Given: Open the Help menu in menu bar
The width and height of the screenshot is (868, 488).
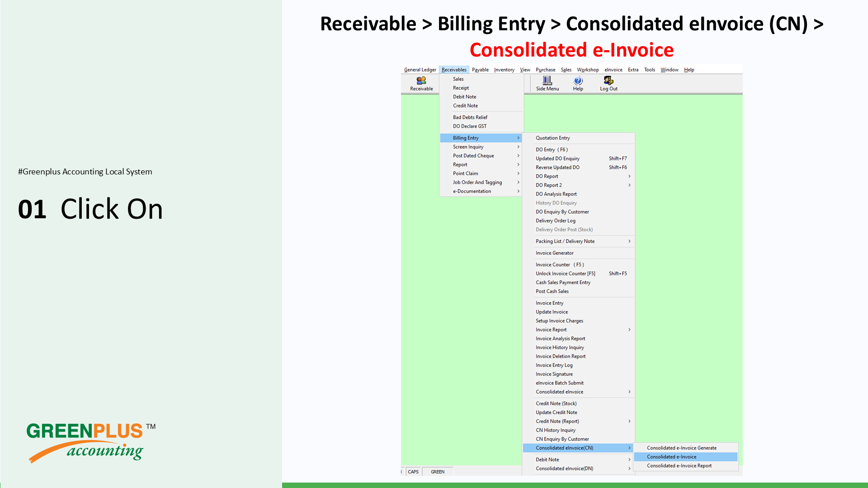Looking at the screenshot, I should point(689,70).
